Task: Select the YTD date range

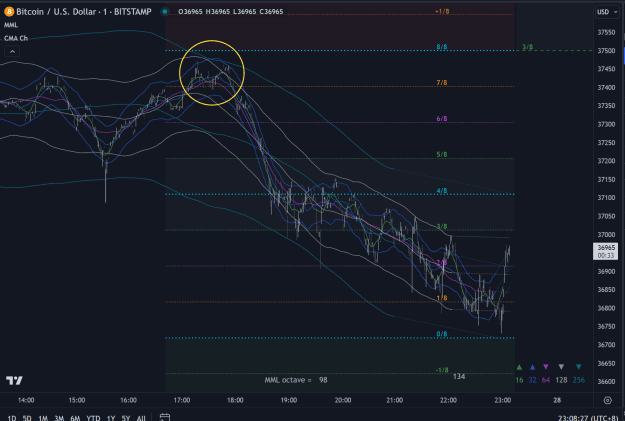Action: (93, 418)
